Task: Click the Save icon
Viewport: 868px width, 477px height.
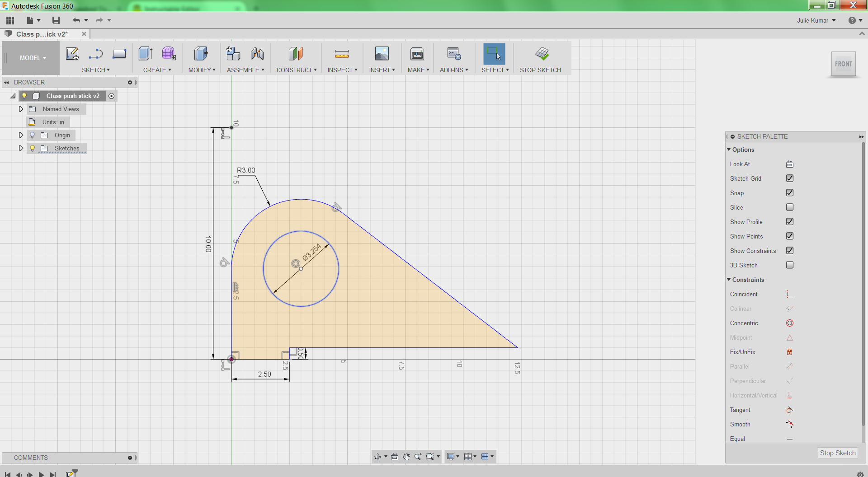Action: 56,20
